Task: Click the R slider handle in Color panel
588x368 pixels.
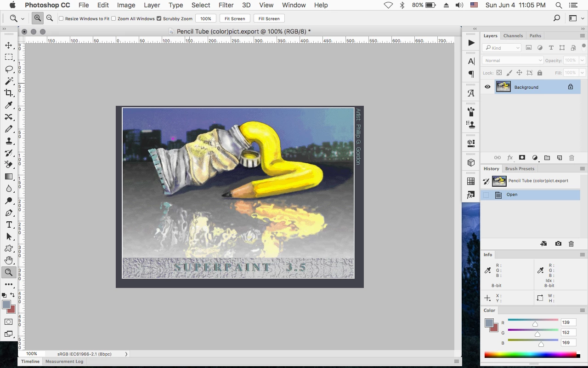Action: coord(535,324)
